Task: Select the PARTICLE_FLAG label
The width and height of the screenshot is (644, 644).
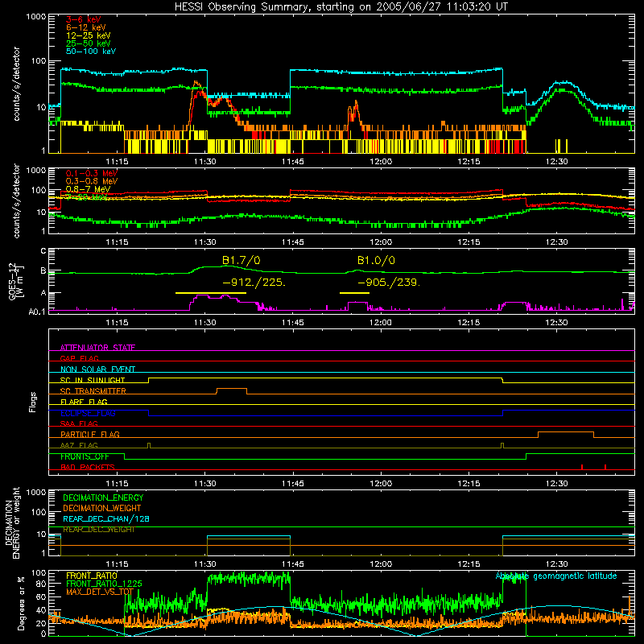Action: tap(90, 434)
